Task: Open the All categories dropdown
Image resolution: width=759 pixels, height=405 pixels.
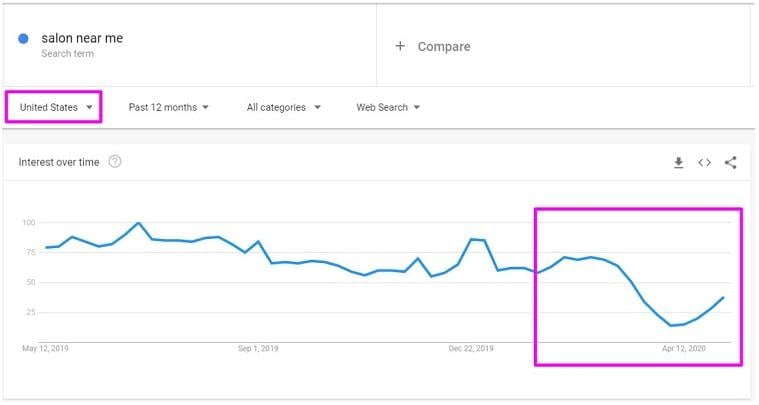Action: pyautogui.click(x=284, y=107)
